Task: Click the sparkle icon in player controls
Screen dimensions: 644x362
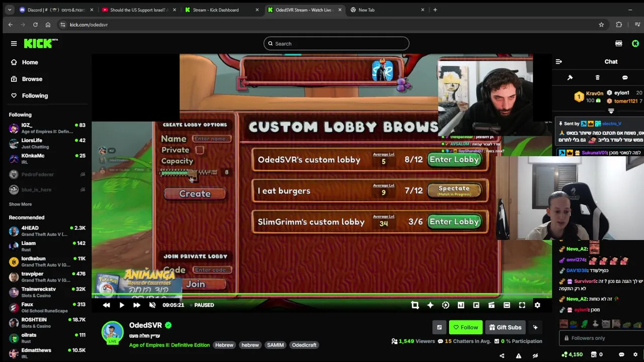Action: [430, 305]
